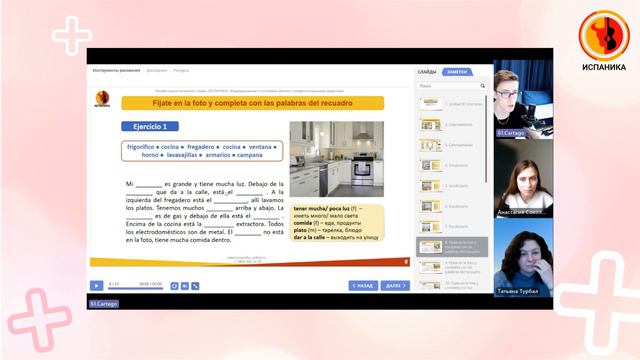Click the word 'armarios' in the word box
The image size is (640, 360).
pos(218,155)
